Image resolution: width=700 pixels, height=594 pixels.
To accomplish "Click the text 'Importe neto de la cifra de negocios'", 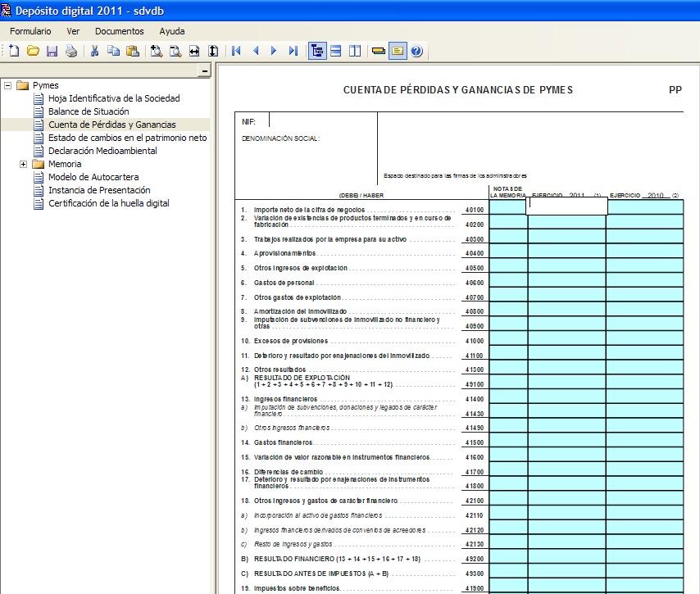I will [309, 210].
